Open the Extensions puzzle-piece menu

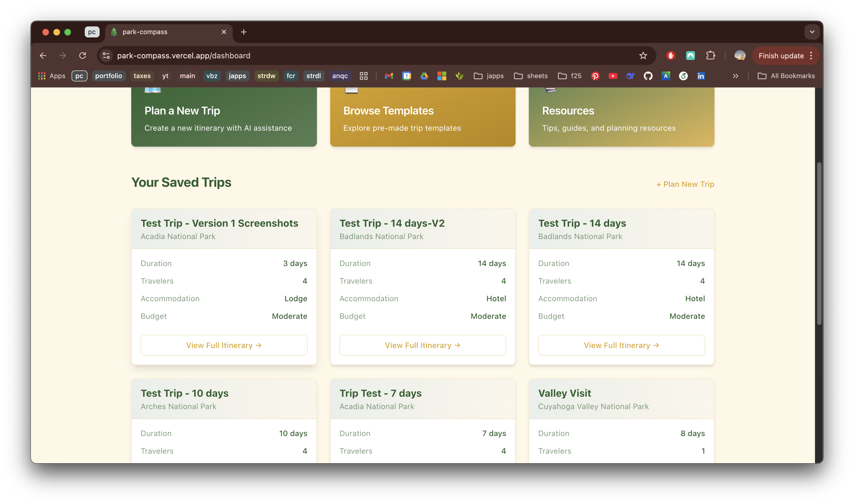click(710, 56)
